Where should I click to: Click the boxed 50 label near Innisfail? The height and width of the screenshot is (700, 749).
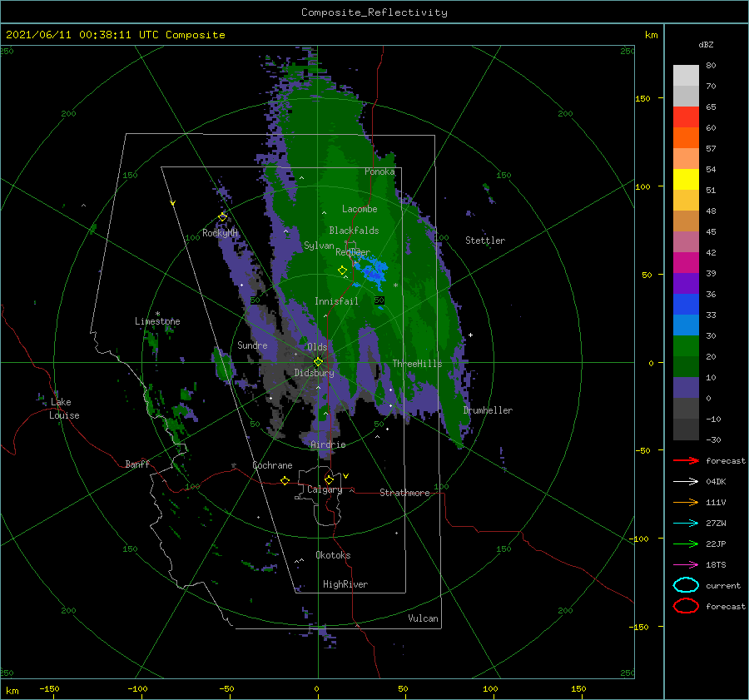tap(379, 300)
